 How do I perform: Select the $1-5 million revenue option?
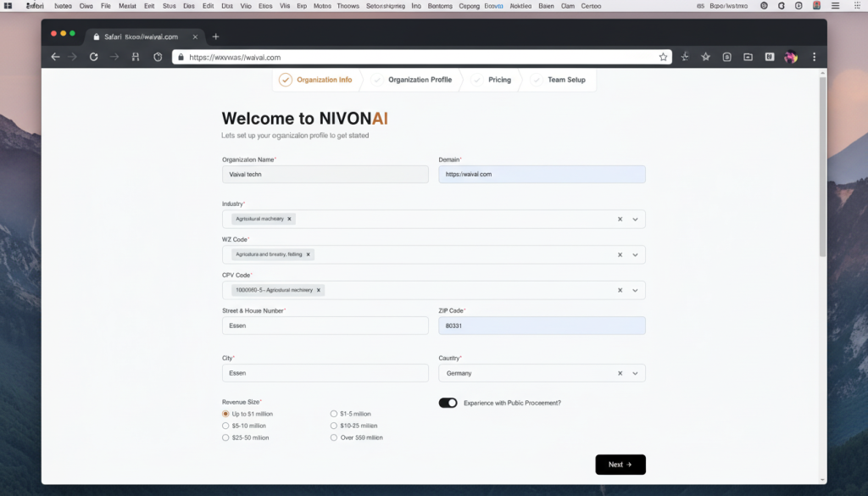(x=333, y=414)
